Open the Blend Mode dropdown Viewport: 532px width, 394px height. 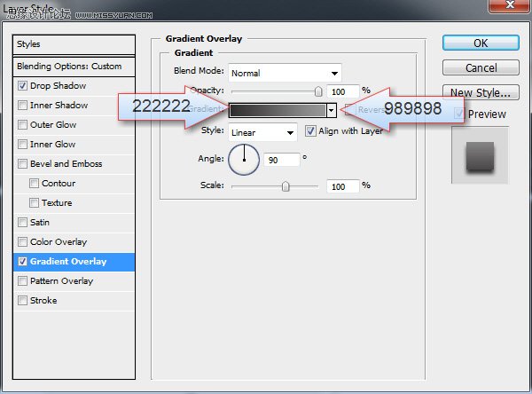point(285,73)
